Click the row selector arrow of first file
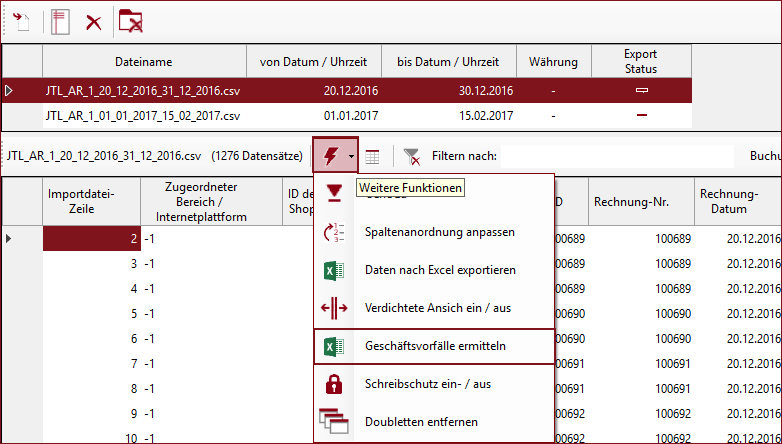The image size is (782, 444). pos(8,91)
